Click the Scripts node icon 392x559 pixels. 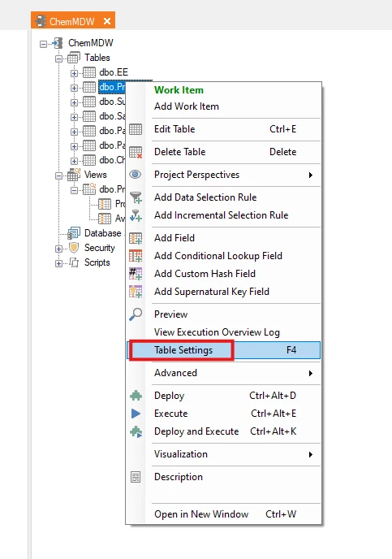[x=74, y=262]
